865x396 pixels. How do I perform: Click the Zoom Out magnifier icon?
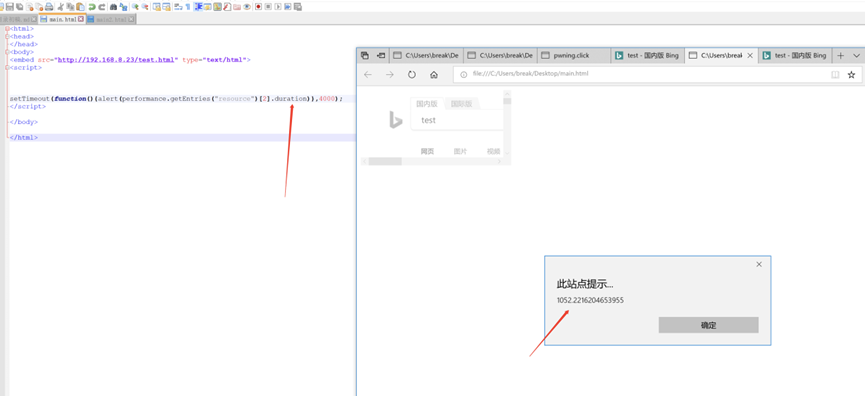pyautogui.click(x=145, y=7)
